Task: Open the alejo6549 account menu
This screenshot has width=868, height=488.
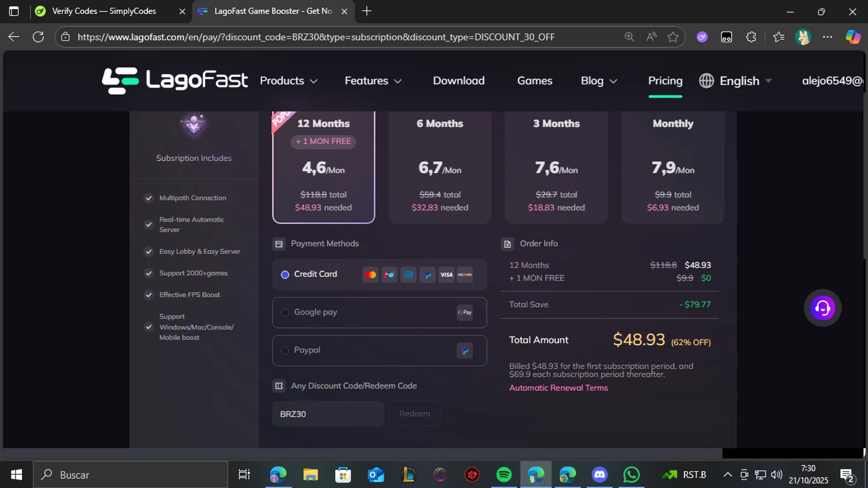Action: [832, 81]
